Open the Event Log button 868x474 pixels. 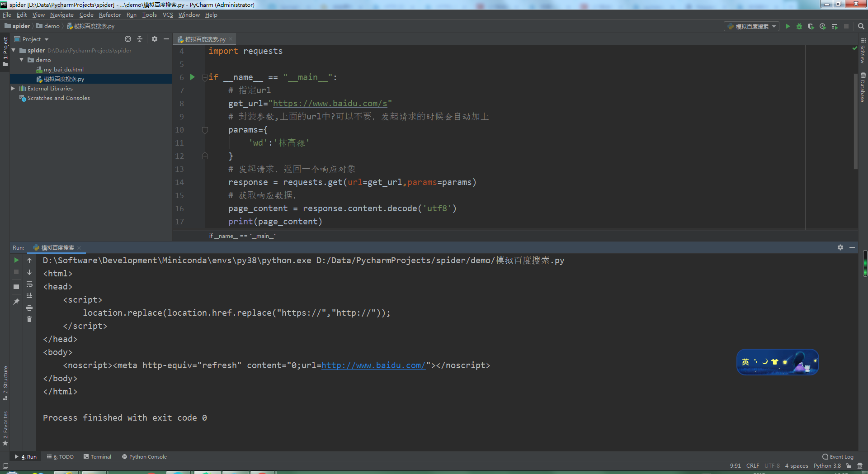[838, 457]
